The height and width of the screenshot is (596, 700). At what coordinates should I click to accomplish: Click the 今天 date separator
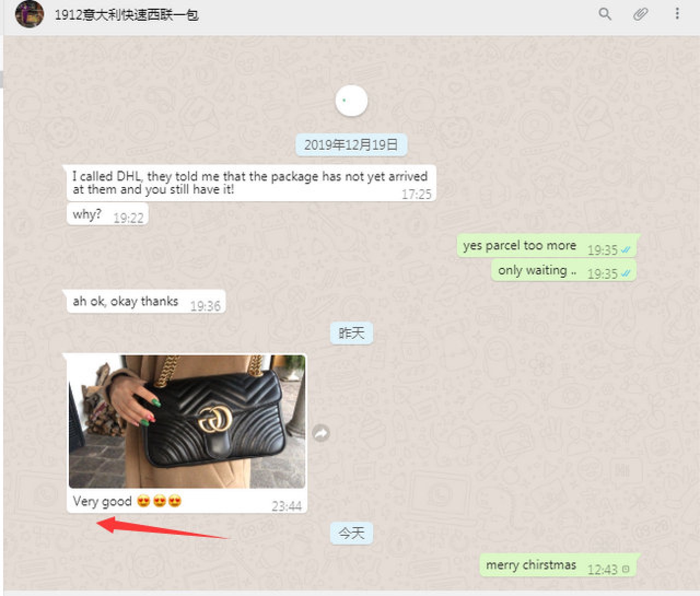(351, 533)
